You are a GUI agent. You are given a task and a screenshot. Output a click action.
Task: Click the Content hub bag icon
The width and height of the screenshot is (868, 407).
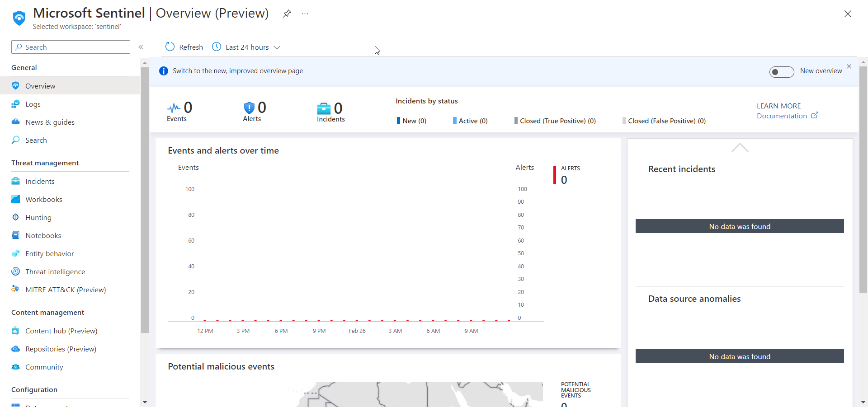16,330
